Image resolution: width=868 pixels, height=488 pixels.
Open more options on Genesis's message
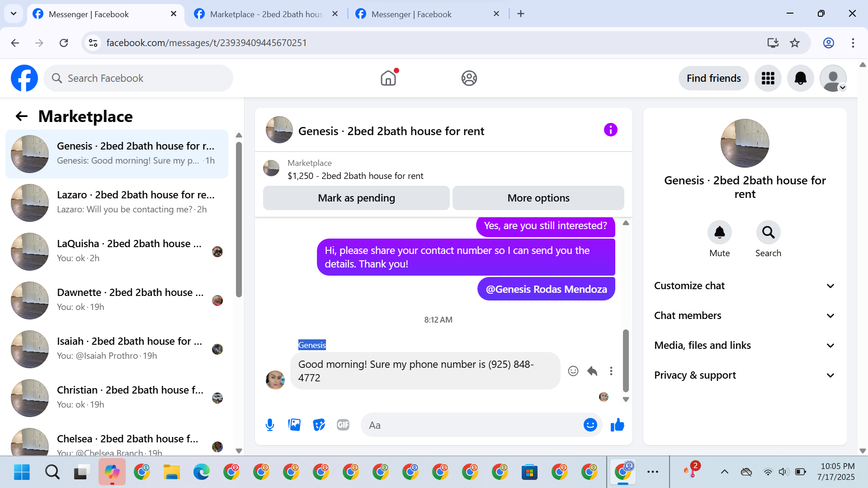(611, 371)
